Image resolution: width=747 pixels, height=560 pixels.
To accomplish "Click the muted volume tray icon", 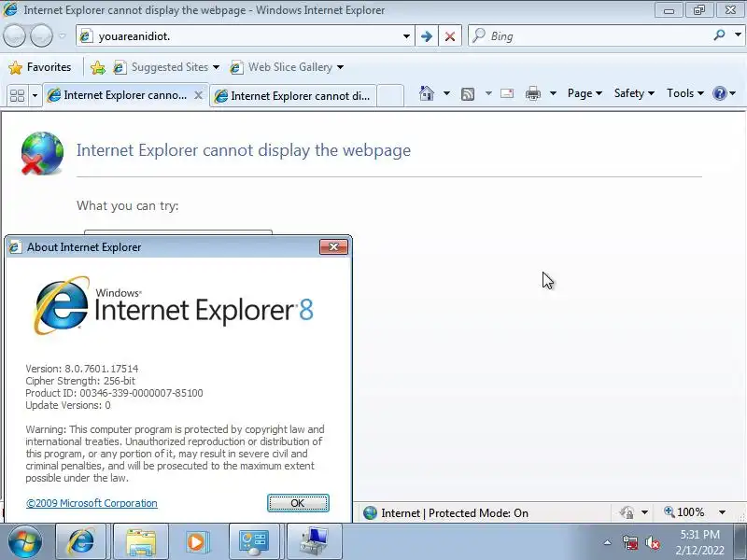I will pos(652,542).
